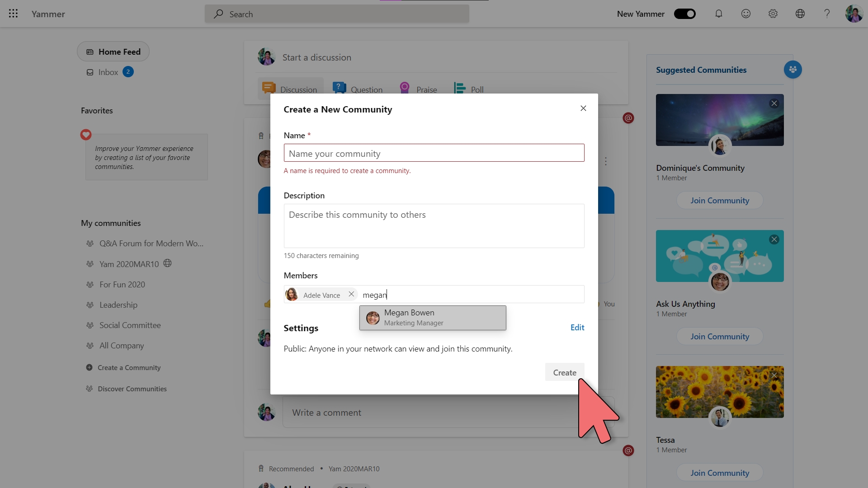Dismiss Ask Us Anything suggestion
This screenshot has width=868, height=488.
(x=774, y=239)
